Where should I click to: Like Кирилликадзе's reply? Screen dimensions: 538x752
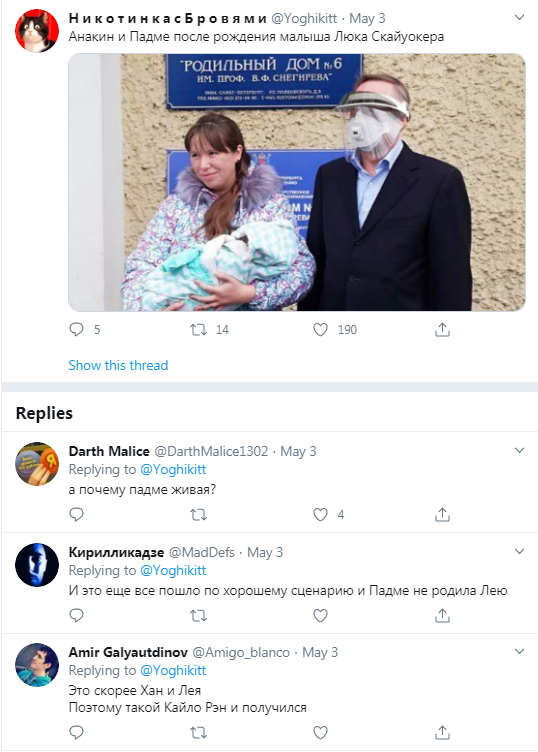320,615
